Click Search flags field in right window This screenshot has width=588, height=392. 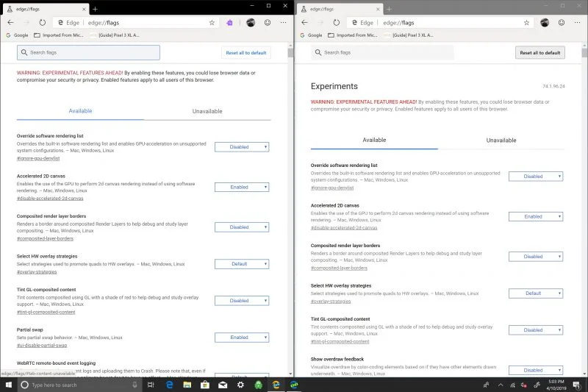point(382,52)
